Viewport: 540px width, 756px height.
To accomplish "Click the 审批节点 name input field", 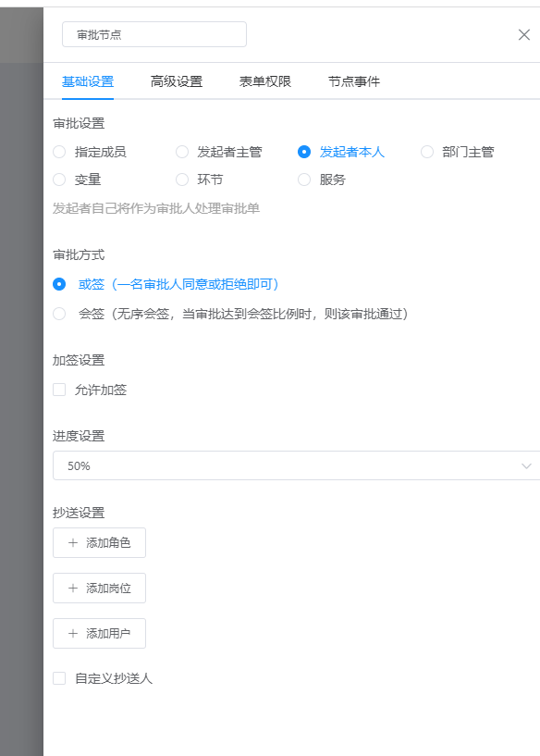I will tap(154, 34).
